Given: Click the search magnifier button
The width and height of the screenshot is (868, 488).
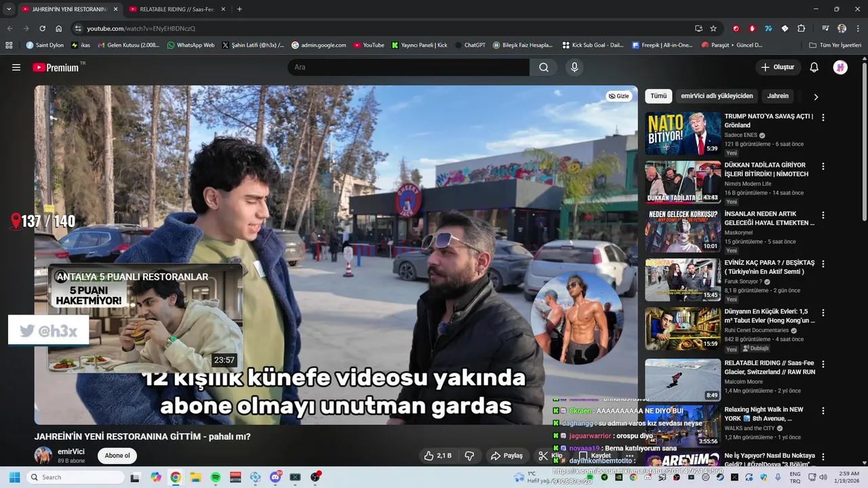Looking at the screenshot, I should click(x=544, y=67).
